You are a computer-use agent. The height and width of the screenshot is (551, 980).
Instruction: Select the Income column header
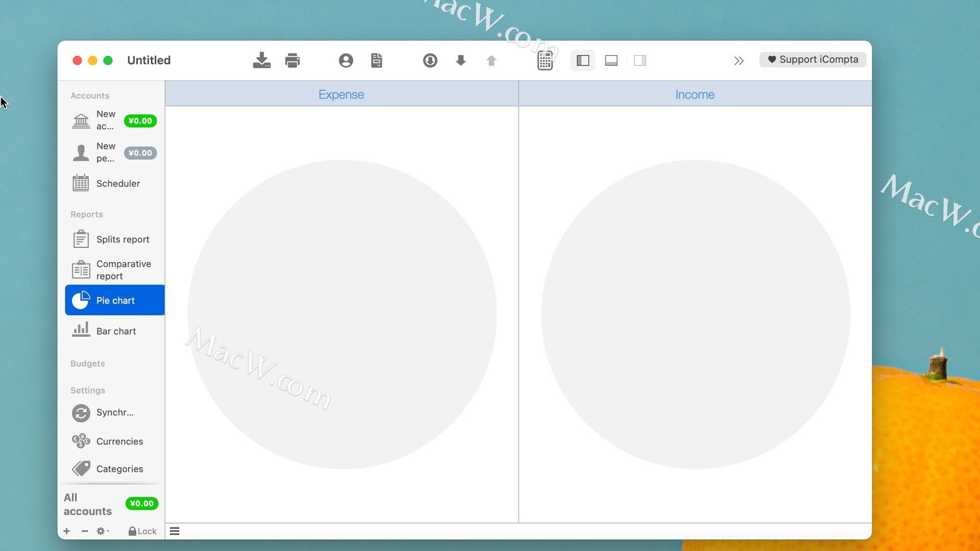[695, 94]
